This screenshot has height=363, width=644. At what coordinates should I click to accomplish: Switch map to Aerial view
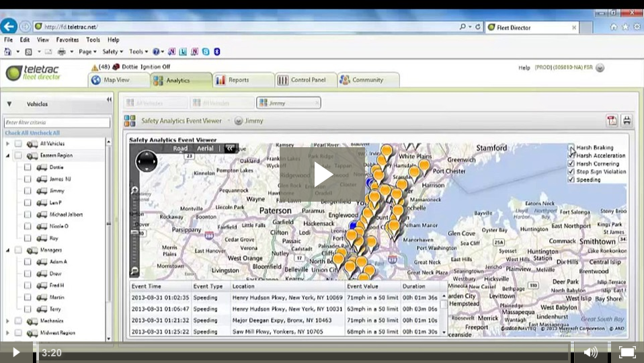coord(205,149)
